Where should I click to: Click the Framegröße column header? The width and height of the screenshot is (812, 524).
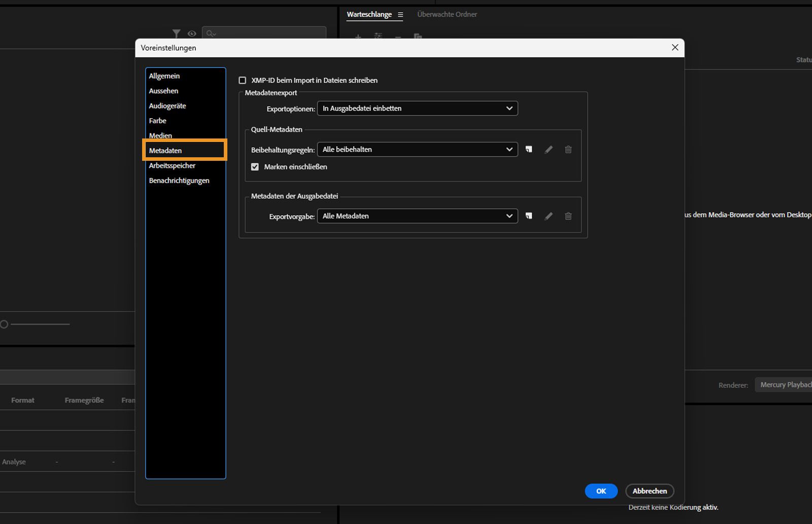tap(84, 400)
